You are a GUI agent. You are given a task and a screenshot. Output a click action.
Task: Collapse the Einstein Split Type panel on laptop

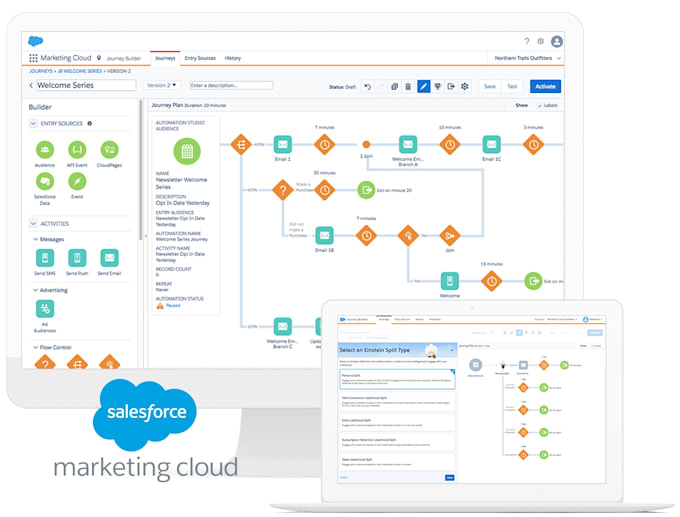(452, 350)
